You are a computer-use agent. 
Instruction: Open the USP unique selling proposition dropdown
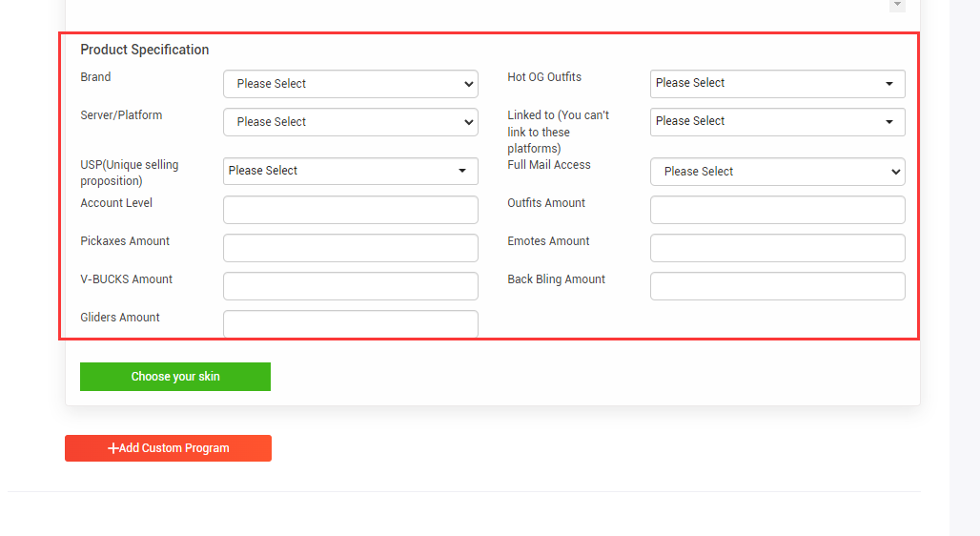351,171
